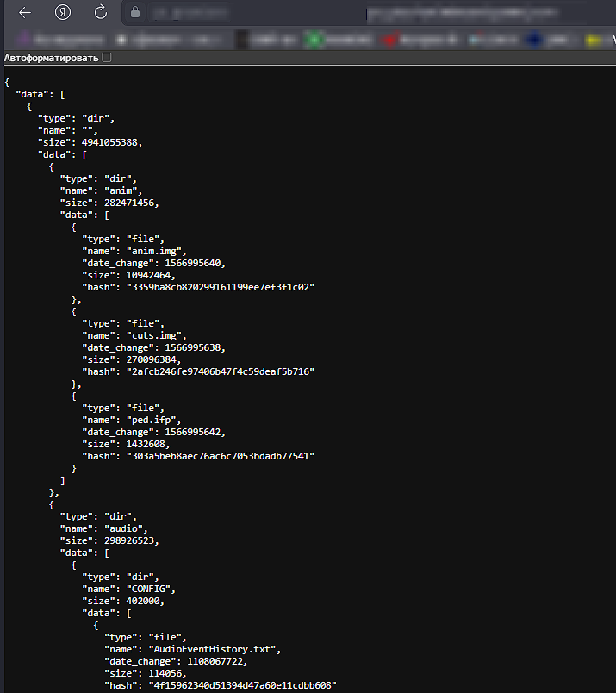Click the "AudioEventHistory.txt" name value

[214, 649]
